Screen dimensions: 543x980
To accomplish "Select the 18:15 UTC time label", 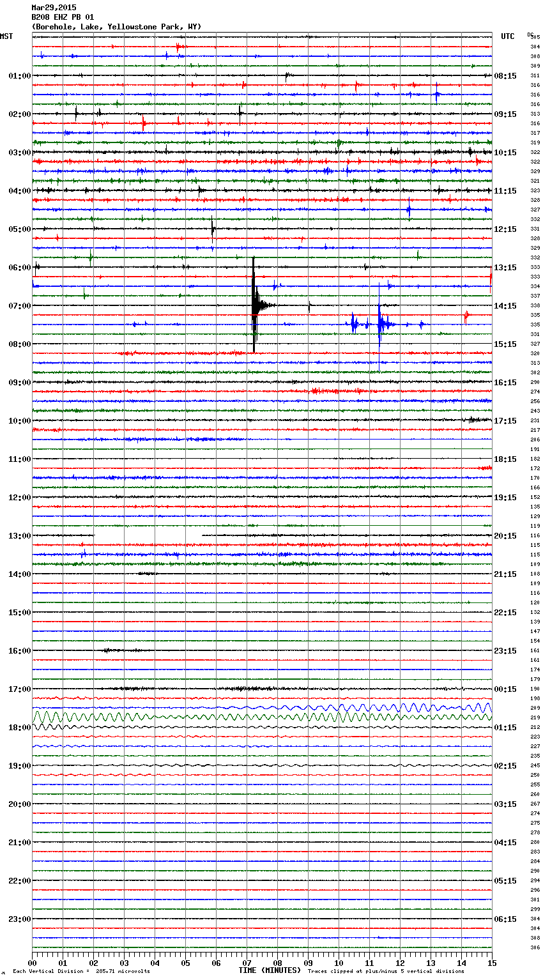I will 505,459.
